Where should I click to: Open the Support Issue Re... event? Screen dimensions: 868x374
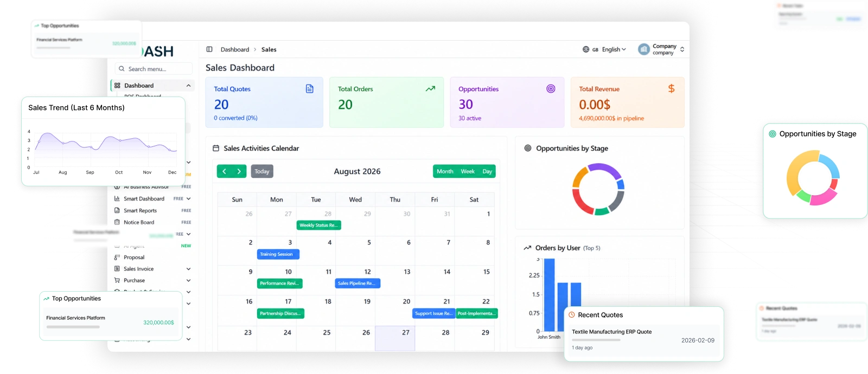(434, 313)
